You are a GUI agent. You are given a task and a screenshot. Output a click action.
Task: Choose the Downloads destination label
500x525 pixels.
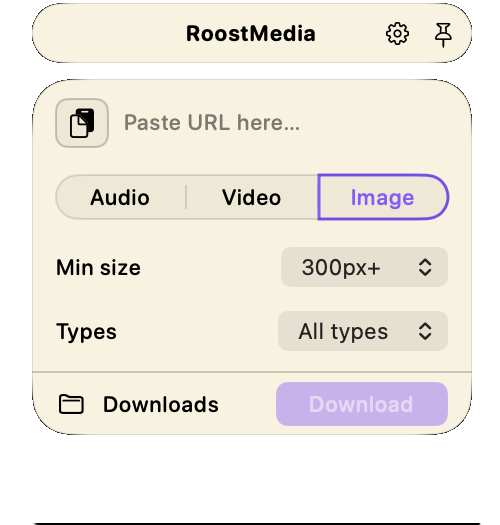[x=161, y=404]
